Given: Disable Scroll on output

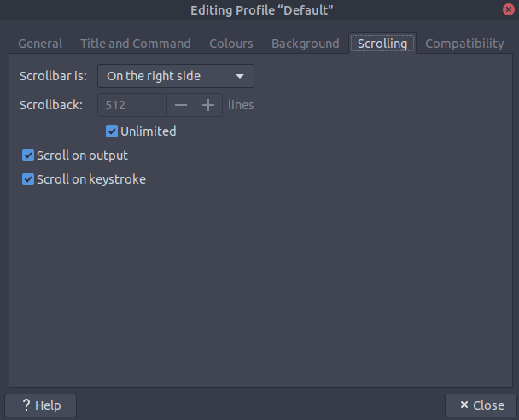Looking at the screenshot, I should coord(28,155).
